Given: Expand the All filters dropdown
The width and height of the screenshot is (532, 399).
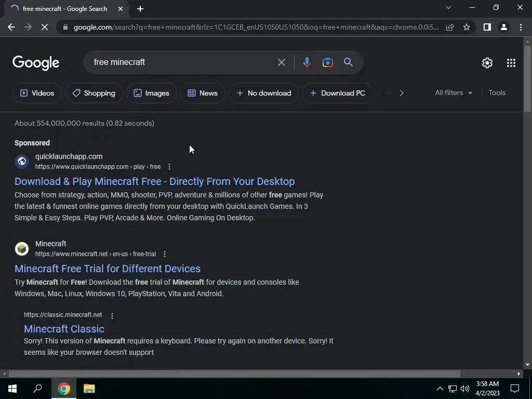Looking at the screenshot, I should click(454, 92).
